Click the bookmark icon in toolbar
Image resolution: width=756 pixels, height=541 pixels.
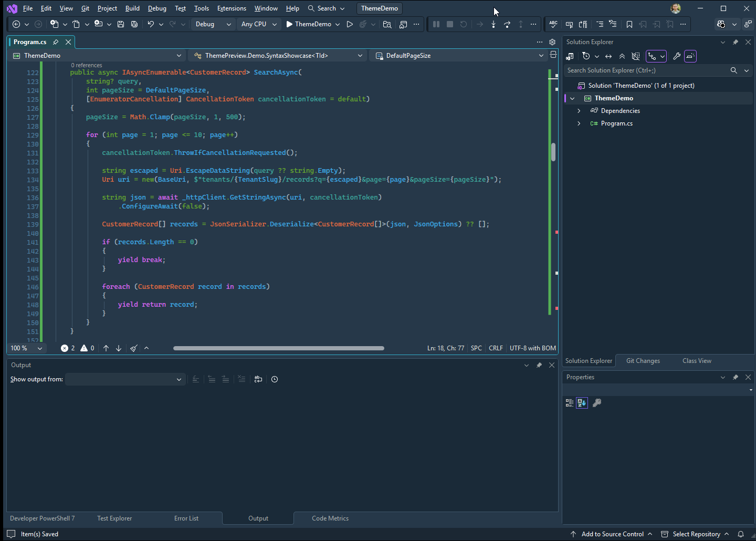pyautogui.click(x=629, y=24)
